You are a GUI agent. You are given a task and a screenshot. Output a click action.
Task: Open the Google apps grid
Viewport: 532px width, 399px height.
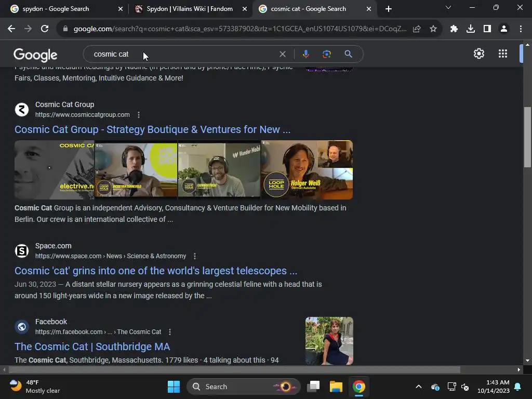pos(503,54)
